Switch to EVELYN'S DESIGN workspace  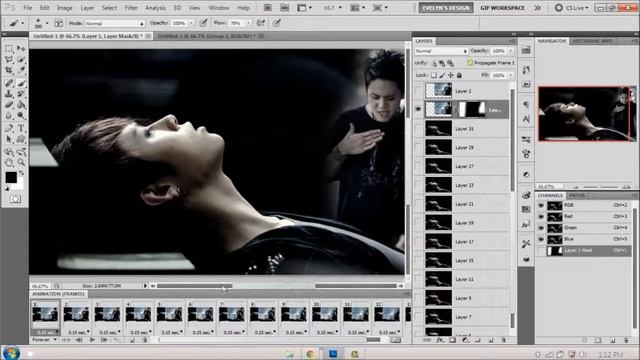pos(446,8)
